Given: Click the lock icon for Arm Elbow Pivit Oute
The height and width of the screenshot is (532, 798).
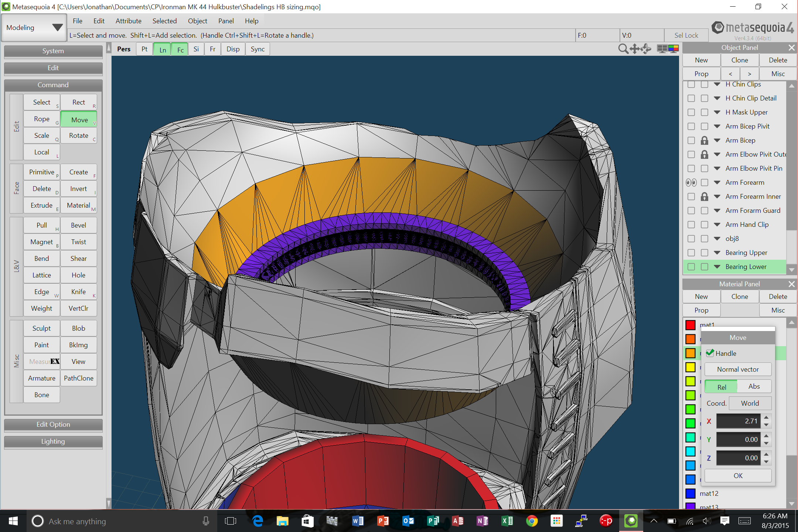Looking at the screenshot, I should click(705, 154).
